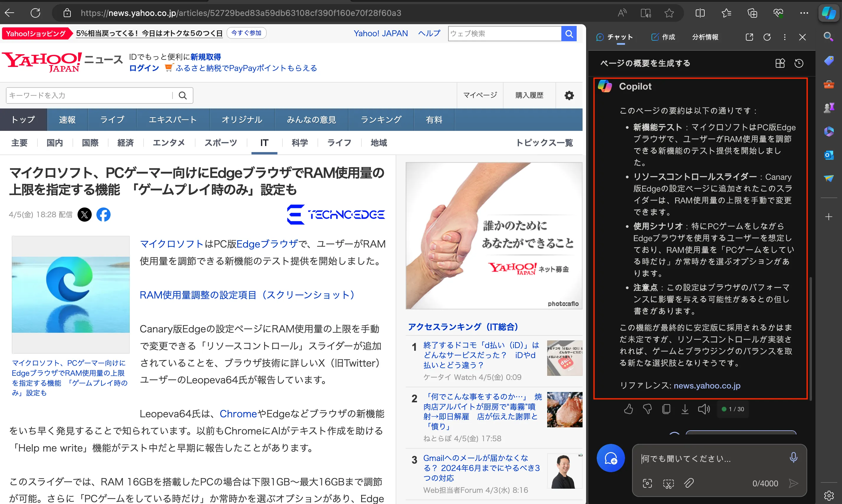Share article on Facebook
The width and height of the screenshot is (842, 504).
click(103, 215)
